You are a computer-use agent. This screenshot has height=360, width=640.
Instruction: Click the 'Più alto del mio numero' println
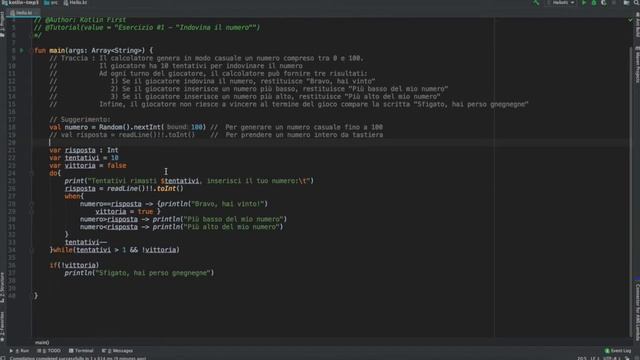(218, 227)
